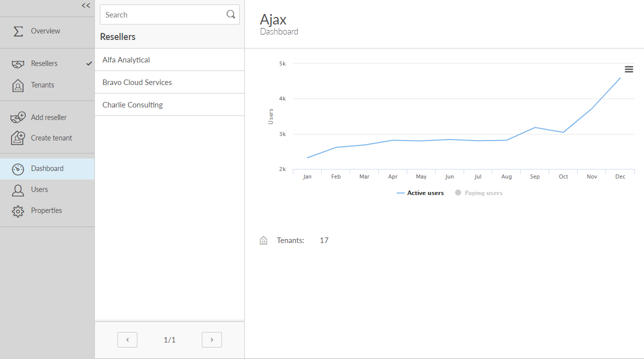The width and height of the screenshot is (644, 359).
Task: Click the Users person icon
Action: coord(18,190)
